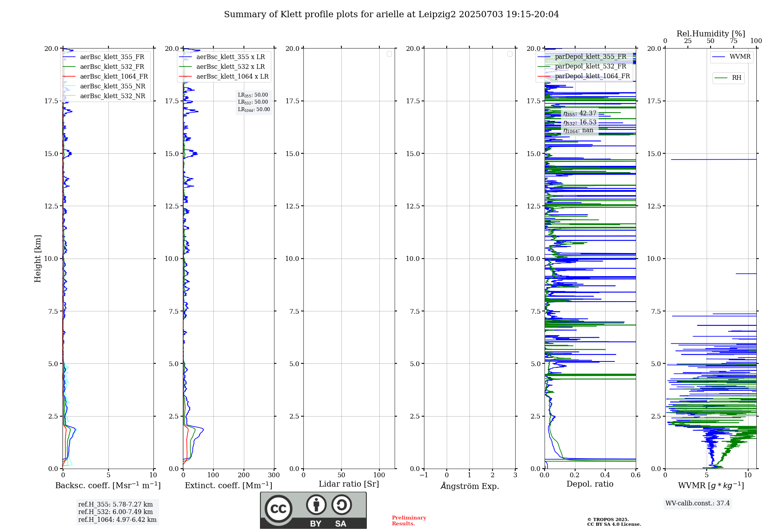Click the light green line sample for aerBsc_klett_532_NR
The width and height of the screenshot is (783, 532).
(x=69, y=96)
